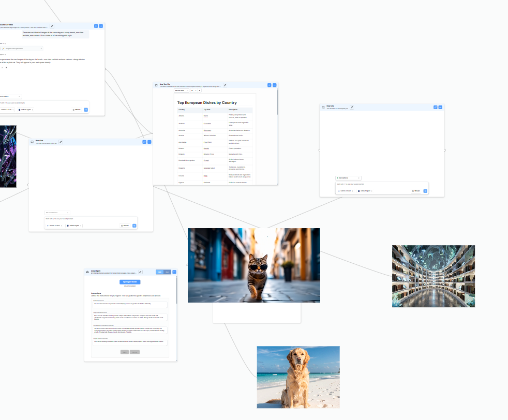Click Stream button in Dog and Cat Video chat
The width and height of the screenshot is (508, 420).
click(x=77, y=110)
